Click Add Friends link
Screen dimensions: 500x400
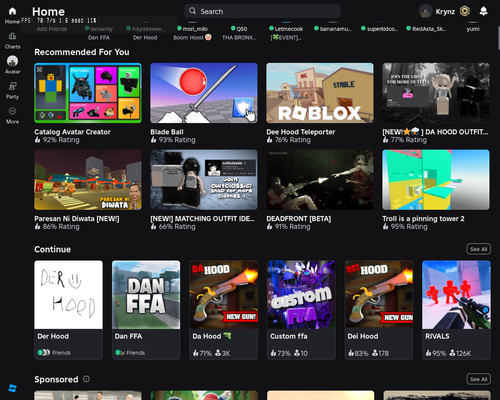pyautogui.click(x=52, y=29)
